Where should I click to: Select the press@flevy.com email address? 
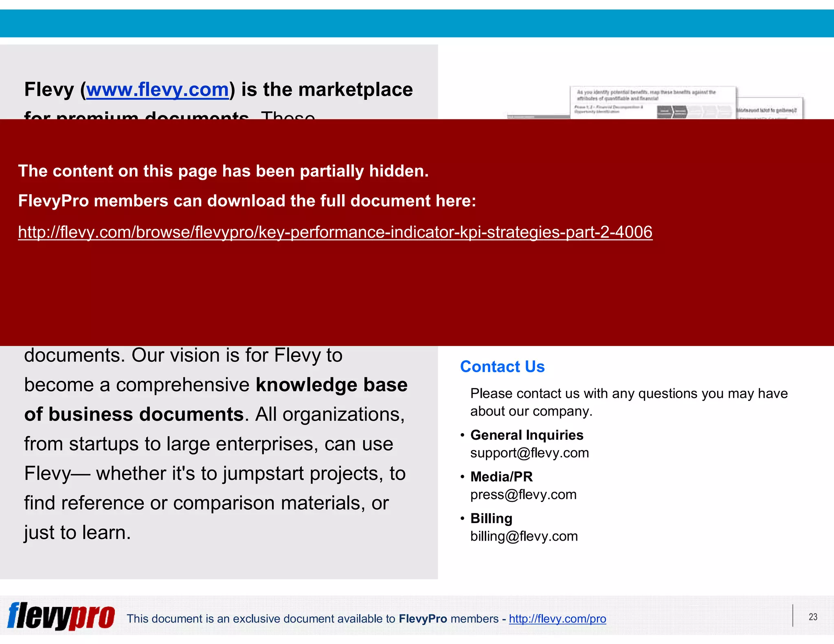(x=523, y=495)
